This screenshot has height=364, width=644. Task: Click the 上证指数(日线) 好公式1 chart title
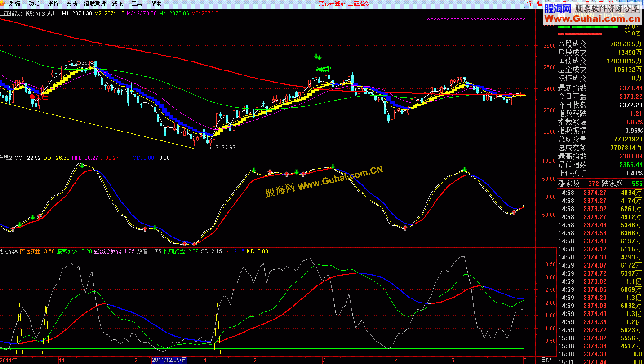pyautogui.click(x=27, y=13)
